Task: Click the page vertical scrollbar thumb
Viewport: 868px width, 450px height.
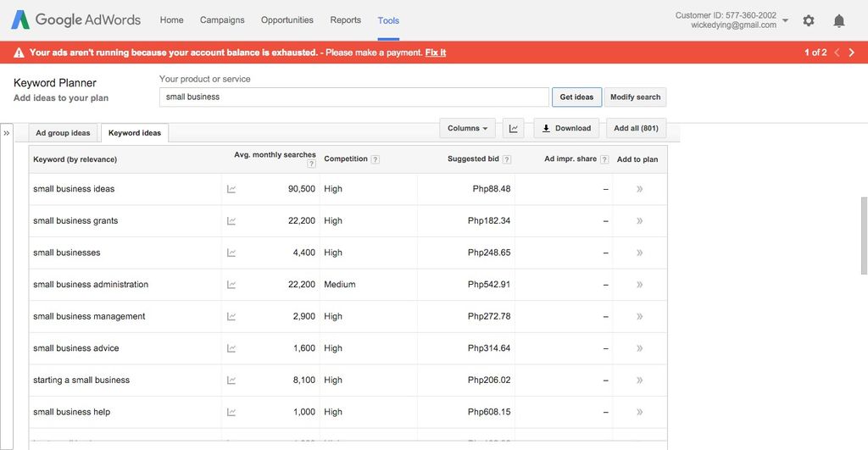Action: [x=864, y=236]
